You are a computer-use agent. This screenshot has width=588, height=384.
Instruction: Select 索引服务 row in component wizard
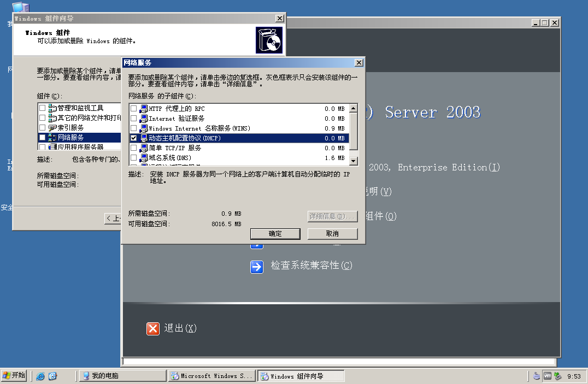[x=79, y=128]
